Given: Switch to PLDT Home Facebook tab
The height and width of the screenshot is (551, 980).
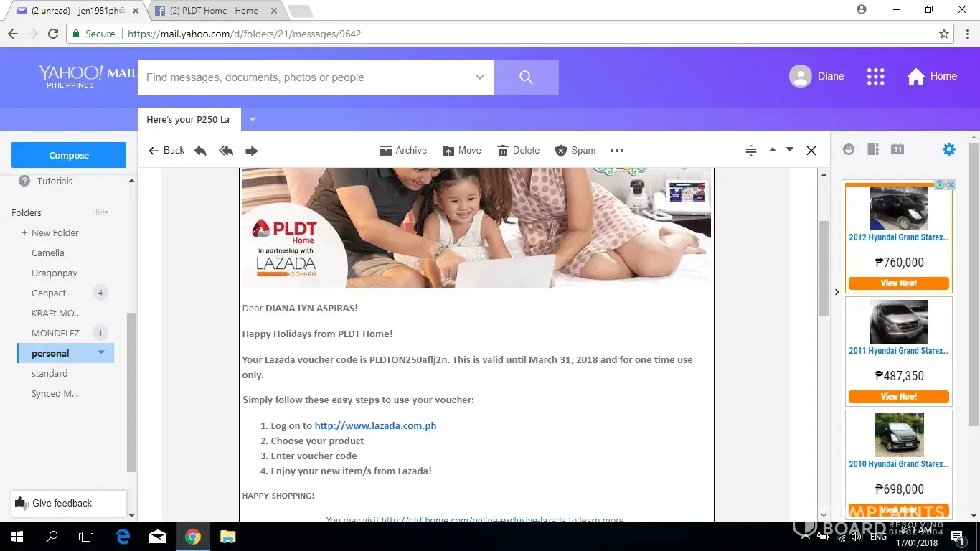Looking at the screenshot, I should pyautogui.click(x=214, y=11).
